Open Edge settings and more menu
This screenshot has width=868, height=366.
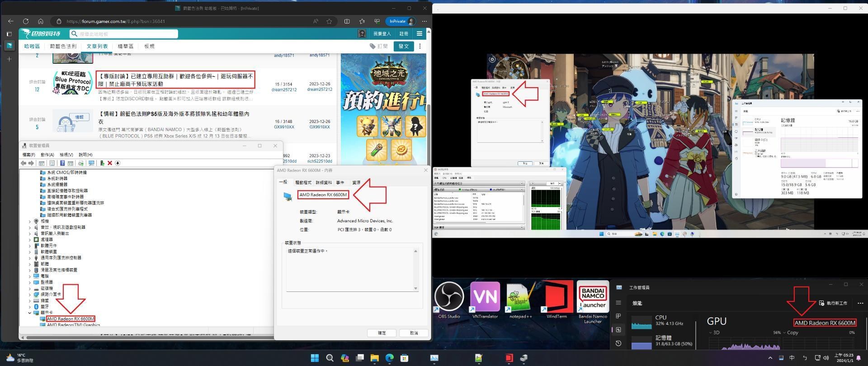click(x=424, y=21)
